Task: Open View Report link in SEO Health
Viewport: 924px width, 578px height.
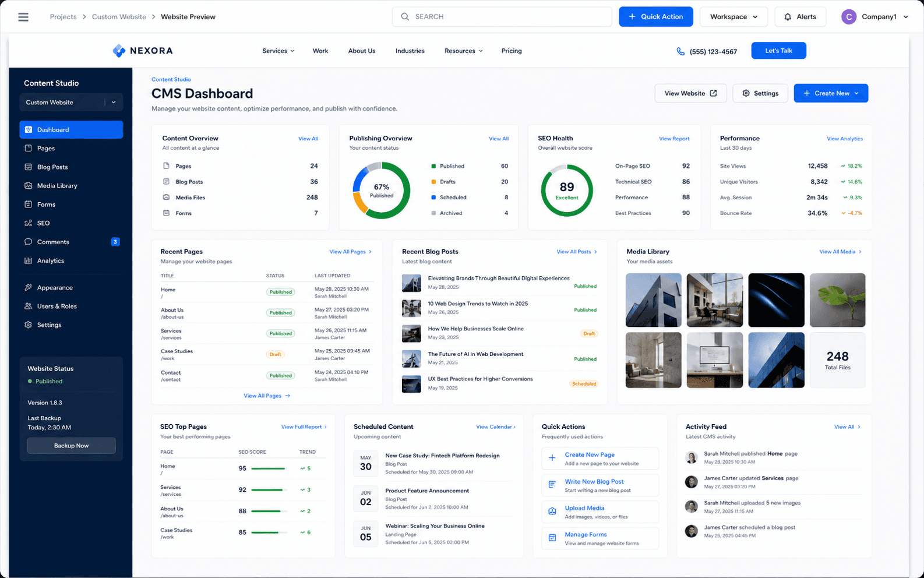Action: pos(674,139)
